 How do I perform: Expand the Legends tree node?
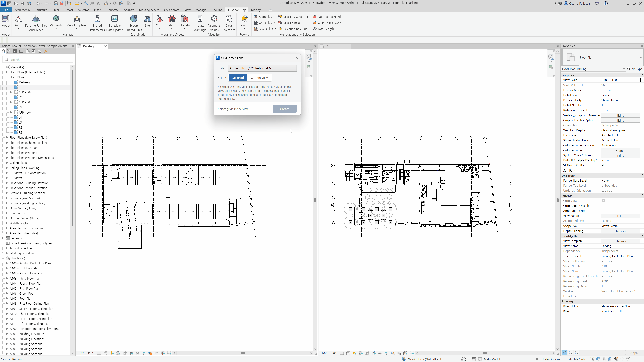[x=3, y=238]
